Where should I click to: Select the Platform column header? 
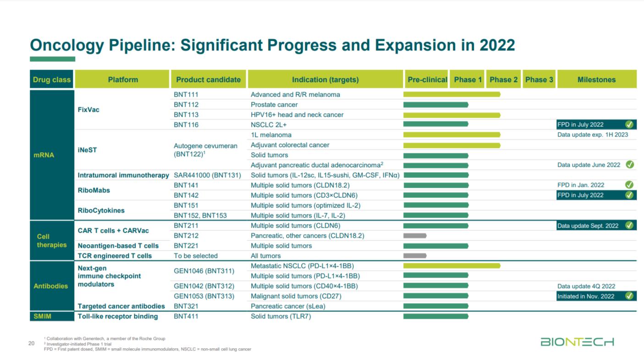pyautogui.click(x=122, y=79)
